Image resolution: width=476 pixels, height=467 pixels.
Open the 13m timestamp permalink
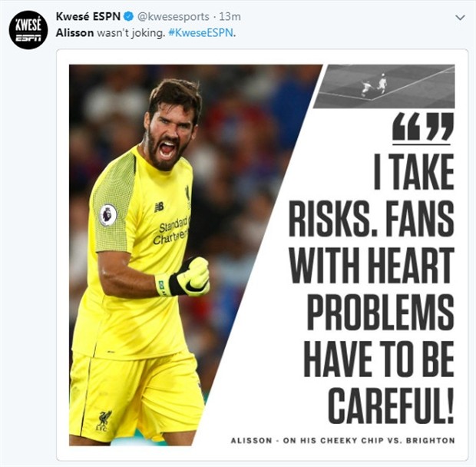point(230,17)
